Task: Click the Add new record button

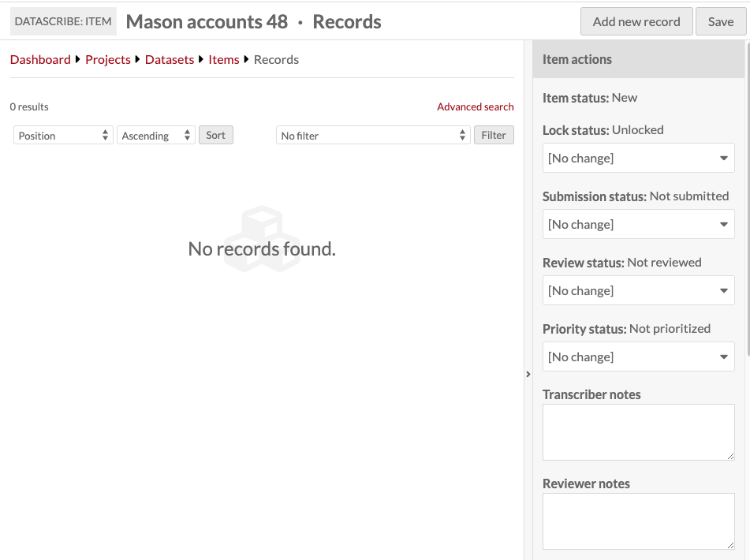Action: 636,21
